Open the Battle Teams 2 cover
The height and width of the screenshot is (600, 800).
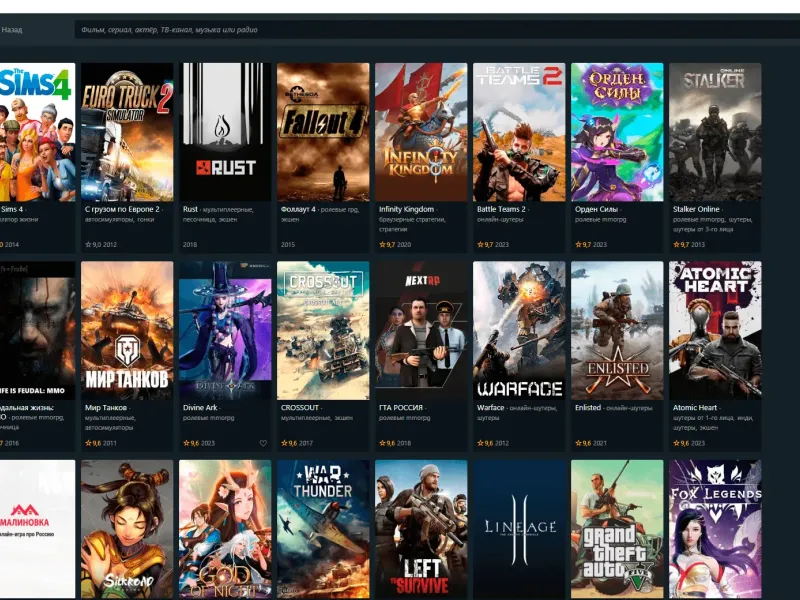tap(519, 132)
